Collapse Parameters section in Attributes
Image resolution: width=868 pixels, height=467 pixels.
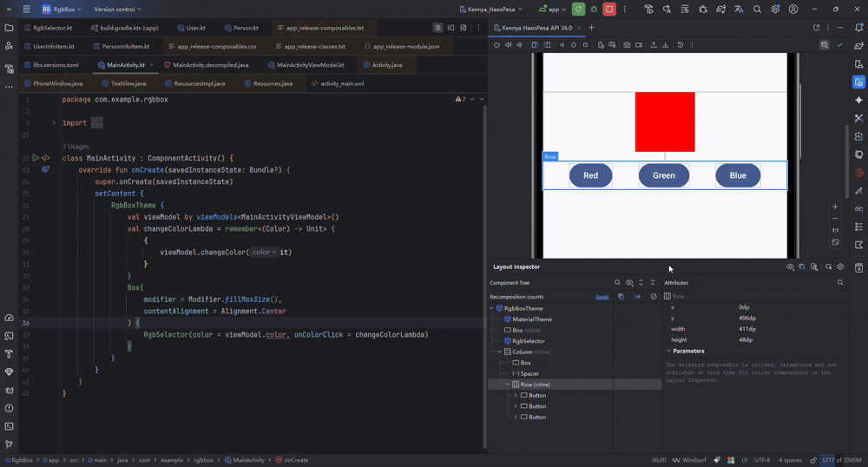pos(668,352)
